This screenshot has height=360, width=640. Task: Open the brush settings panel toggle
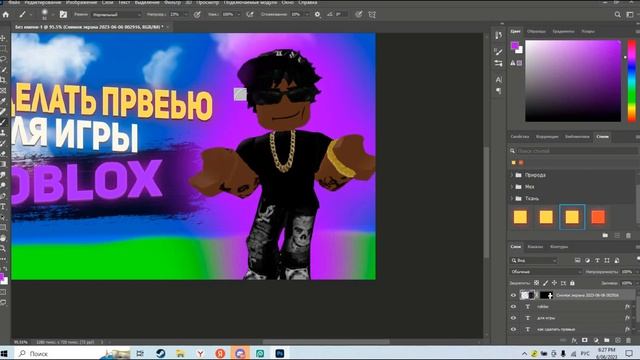[x=63, y=14]
